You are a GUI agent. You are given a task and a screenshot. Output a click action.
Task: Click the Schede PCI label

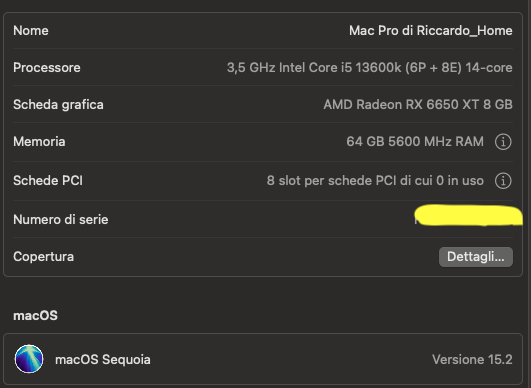click(x=48, y=180)
